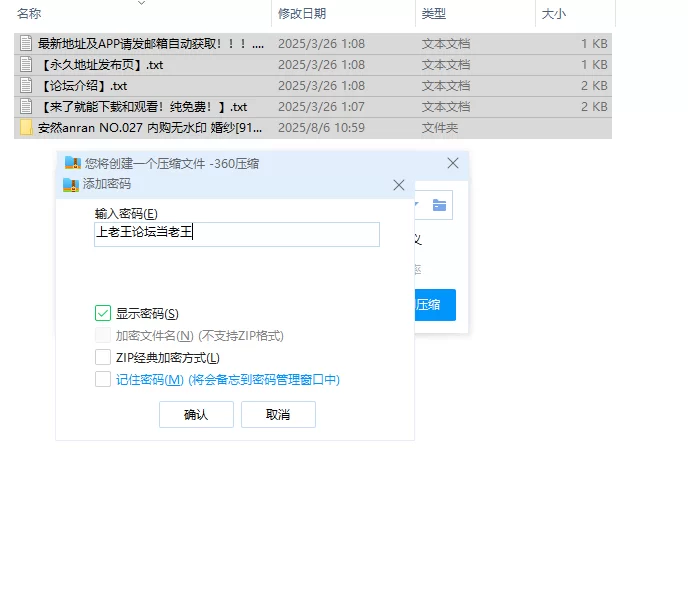
Task: Click the 【来了就能下载和观看!纯免费!】.txt file icon
Action: [27, 107]
